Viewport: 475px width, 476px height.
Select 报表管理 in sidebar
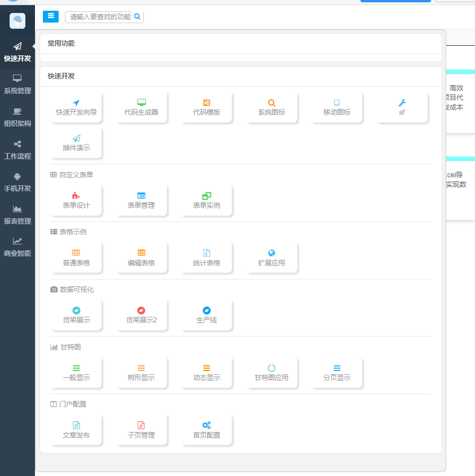pos(17,215)
